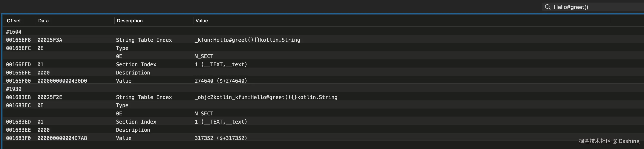This screenshot has width=644, height=149.
Task: Click offset 00166EFC Type row
Action: 18,48
